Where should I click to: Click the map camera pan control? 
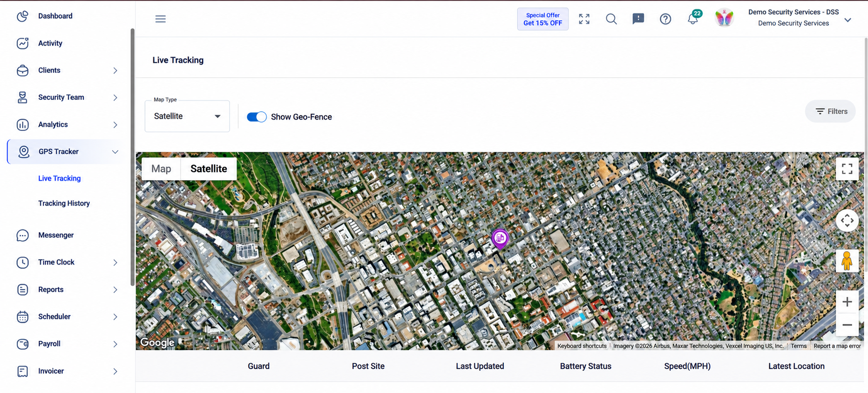847,221
